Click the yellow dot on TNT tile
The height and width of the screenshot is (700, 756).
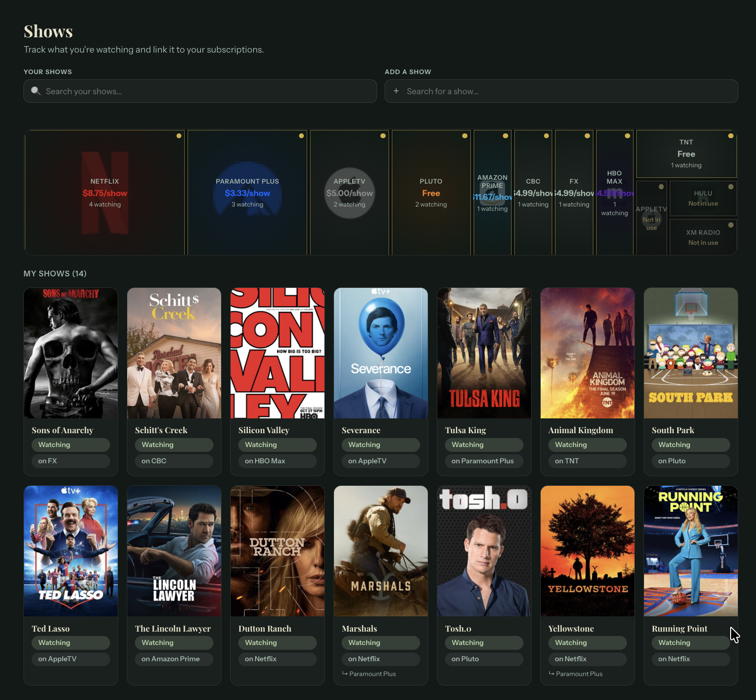(x=731, y=136)
